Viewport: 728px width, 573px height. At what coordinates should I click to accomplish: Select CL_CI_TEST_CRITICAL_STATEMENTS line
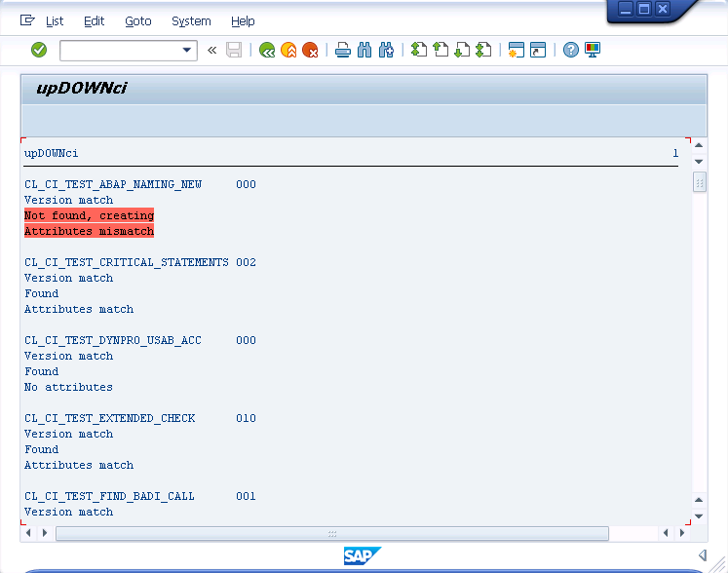pos(127,262)
